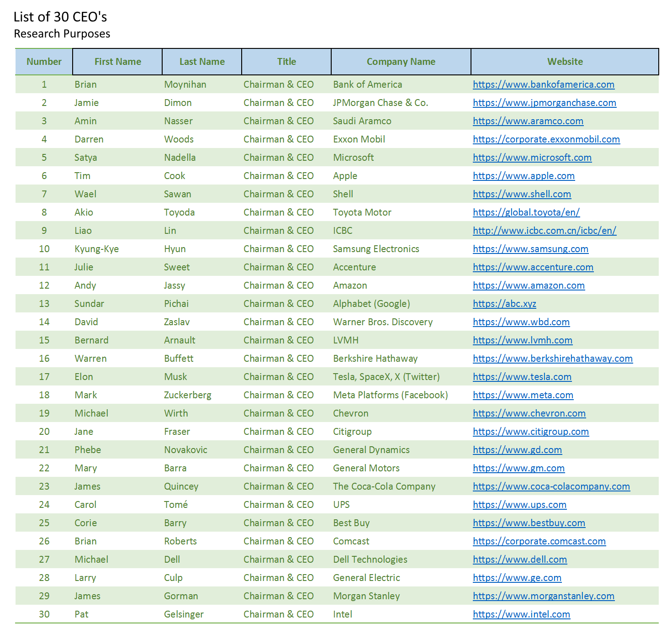The width and height of the screenshot is (672, 644).
Task: Select "The Coca-Cola Company" cell
Action: click(384, 486)
